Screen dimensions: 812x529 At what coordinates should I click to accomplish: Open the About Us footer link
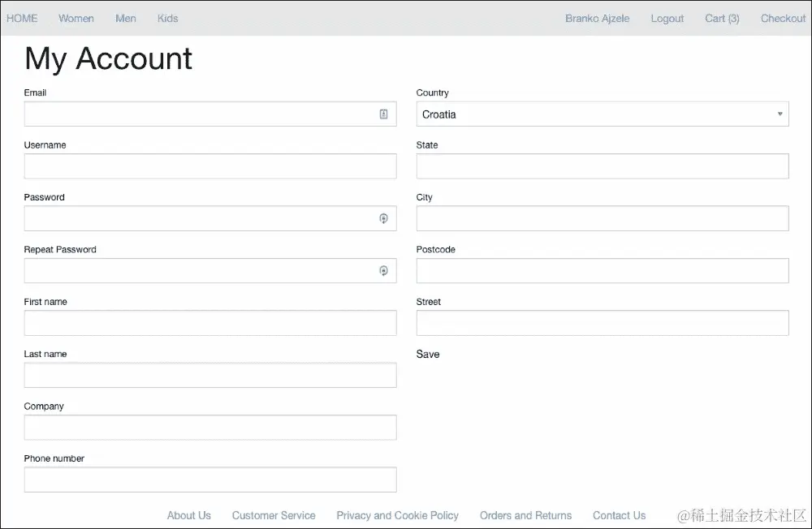click(188, 515)
